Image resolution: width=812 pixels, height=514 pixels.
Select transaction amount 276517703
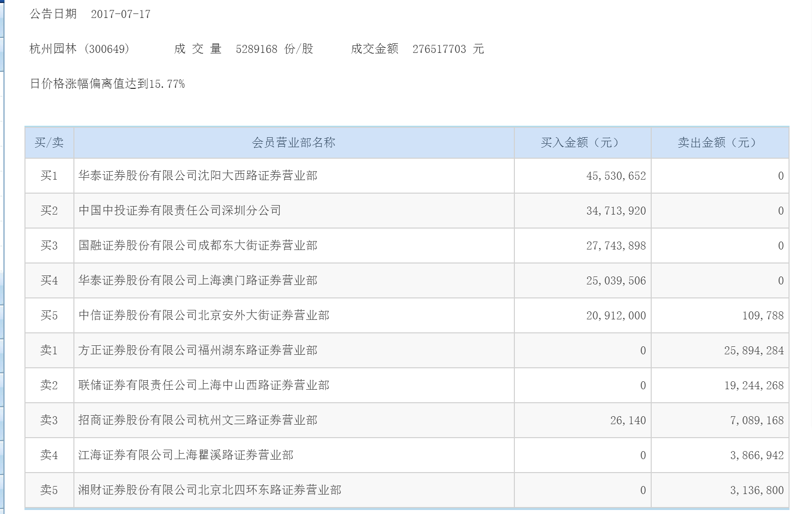pyautogui.click(x=439, y=49)
